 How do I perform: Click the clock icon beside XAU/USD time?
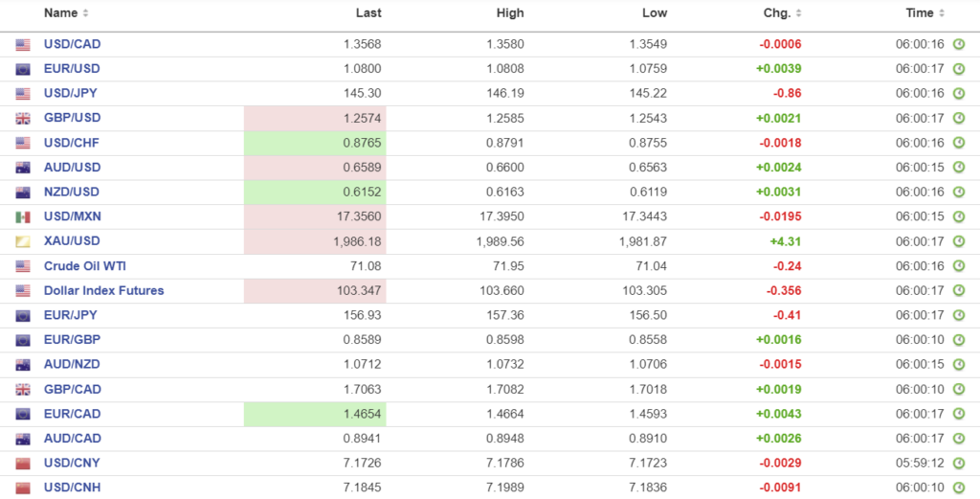pyautogui.click(x=958, y=241)
